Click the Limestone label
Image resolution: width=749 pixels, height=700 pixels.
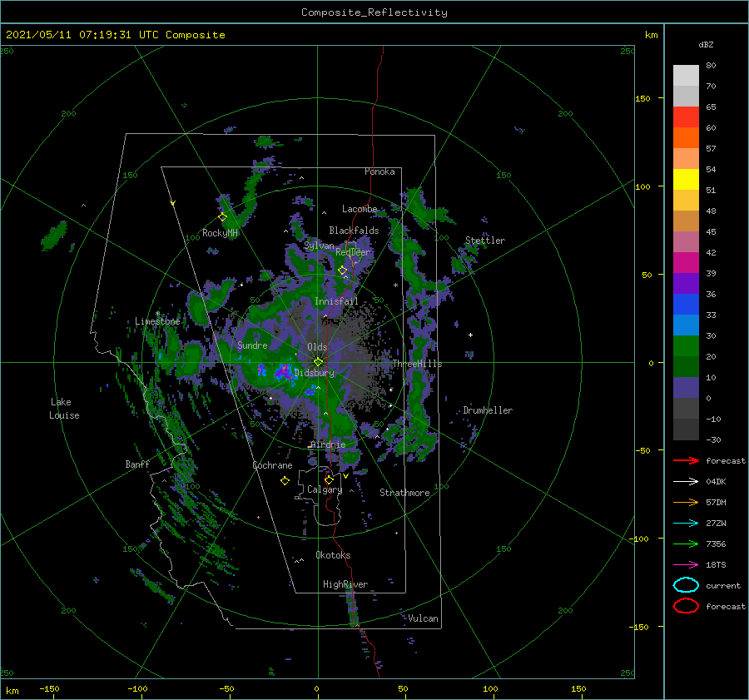(157, 321)
